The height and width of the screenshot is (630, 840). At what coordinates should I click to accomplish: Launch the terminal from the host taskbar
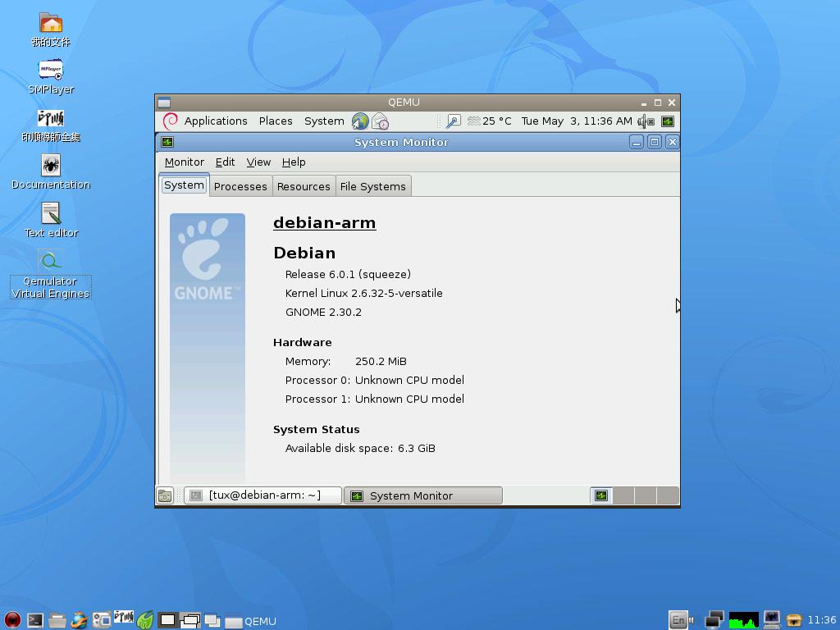[35, 620]
